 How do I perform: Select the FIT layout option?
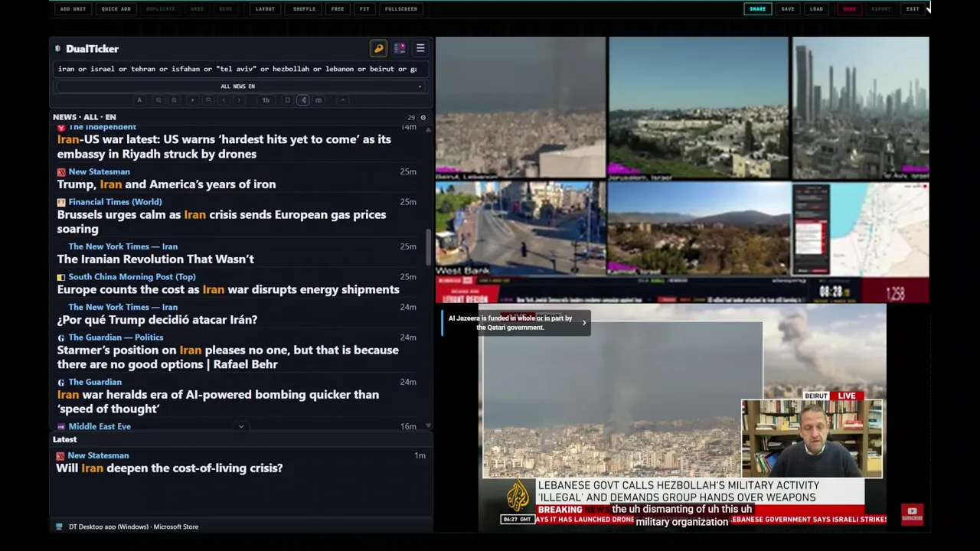364,9
